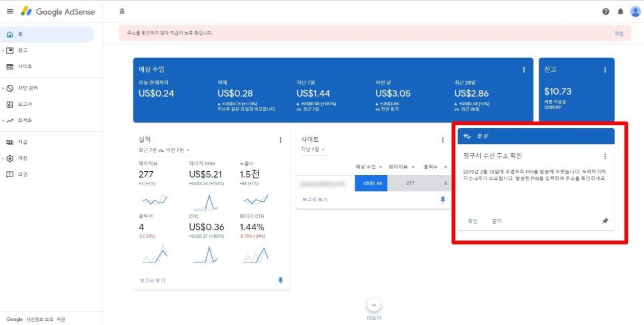Click the $10.73 balance amount
The image size is (644, 325).
(x=558, y=91)
